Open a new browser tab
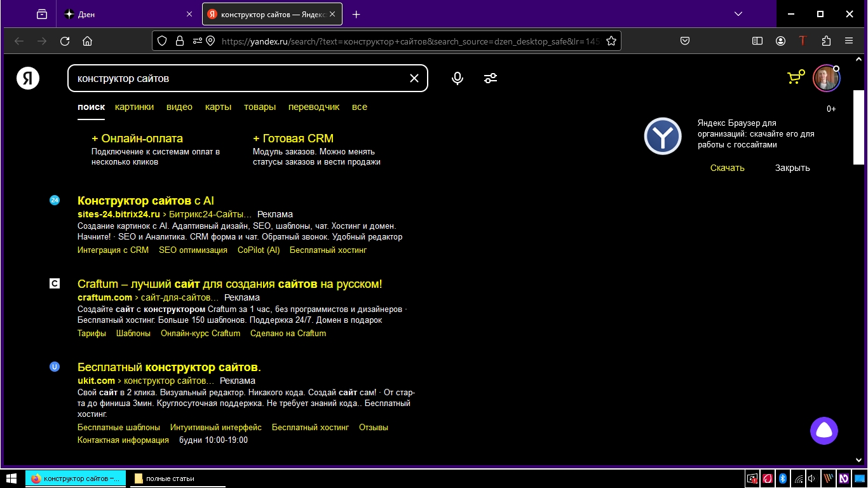The width and height of the screenshot is (868, 488). click(356, 14)
